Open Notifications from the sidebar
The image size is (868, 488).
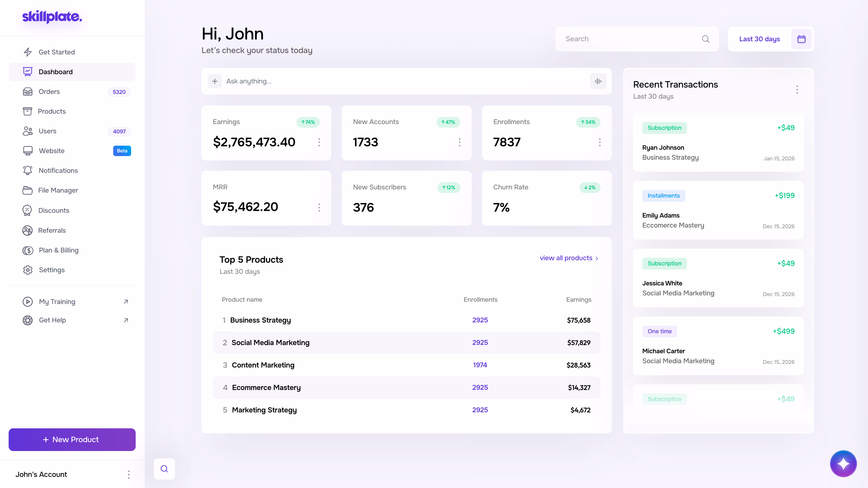(x=58, y=171)
